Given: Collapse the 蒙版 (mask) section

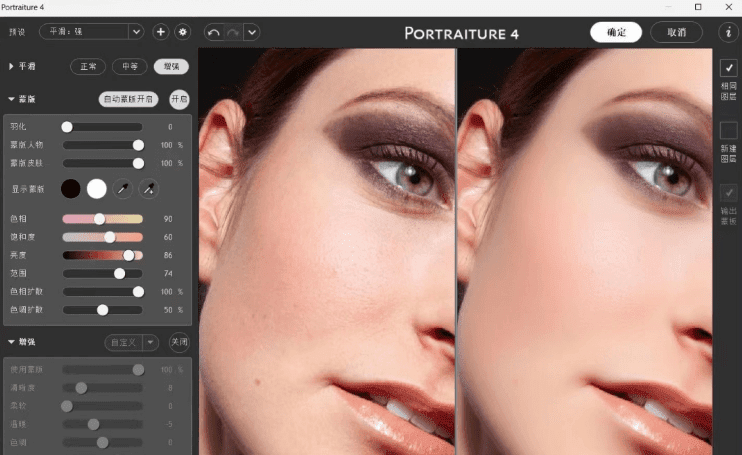Looking at the screenshot, I should (x=11, y=99).
